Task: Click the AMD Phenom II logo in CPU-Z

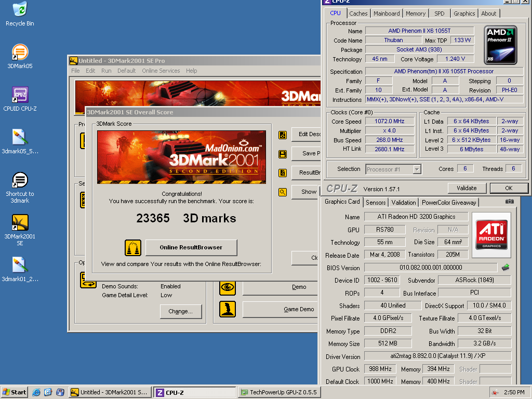Action: (500, 45)
